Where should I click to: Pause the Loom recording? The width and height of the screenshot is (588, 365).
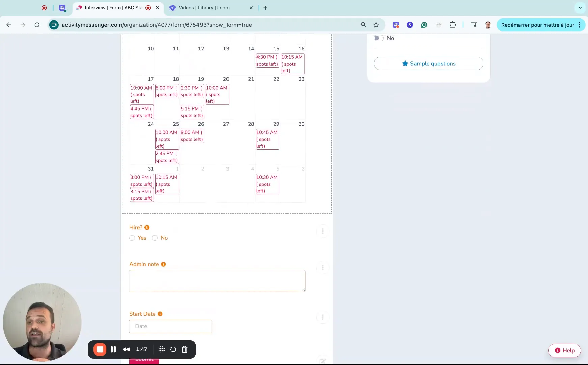pos(113,349)
